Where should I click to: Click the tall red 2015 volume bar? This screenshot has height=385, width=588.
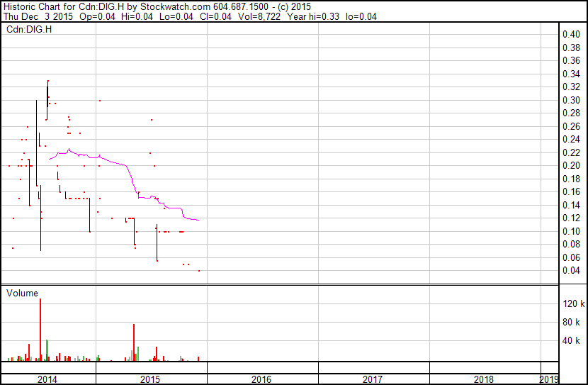click(134, 342)
